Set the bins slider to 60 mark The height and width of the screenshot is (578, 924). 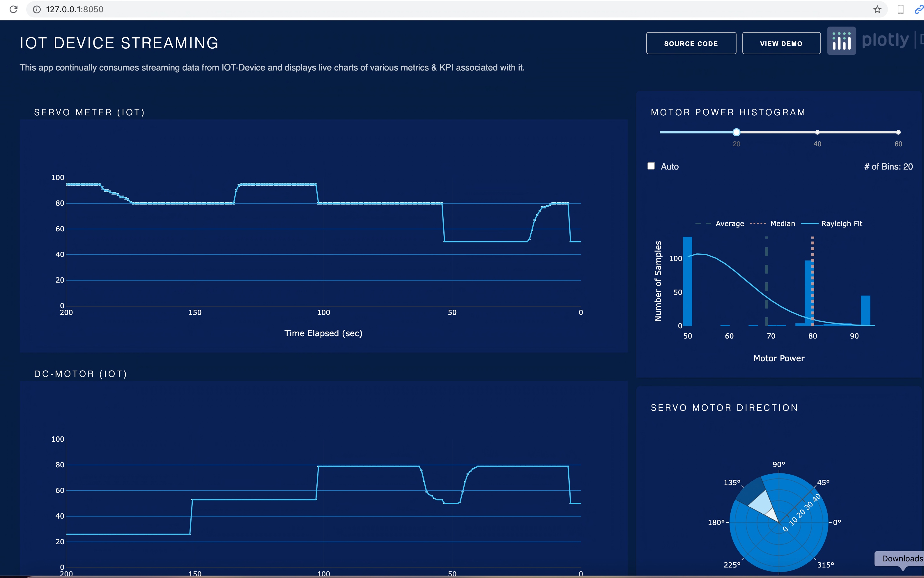898,132
